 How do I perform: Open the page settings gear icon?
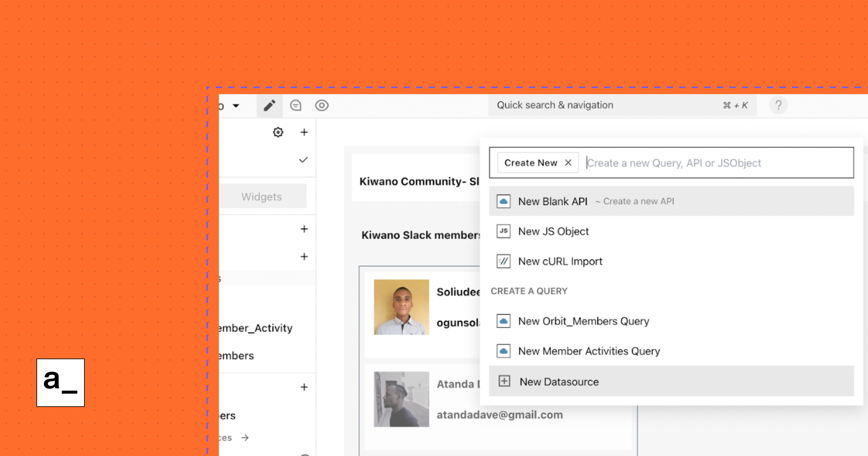coord(277,132)
